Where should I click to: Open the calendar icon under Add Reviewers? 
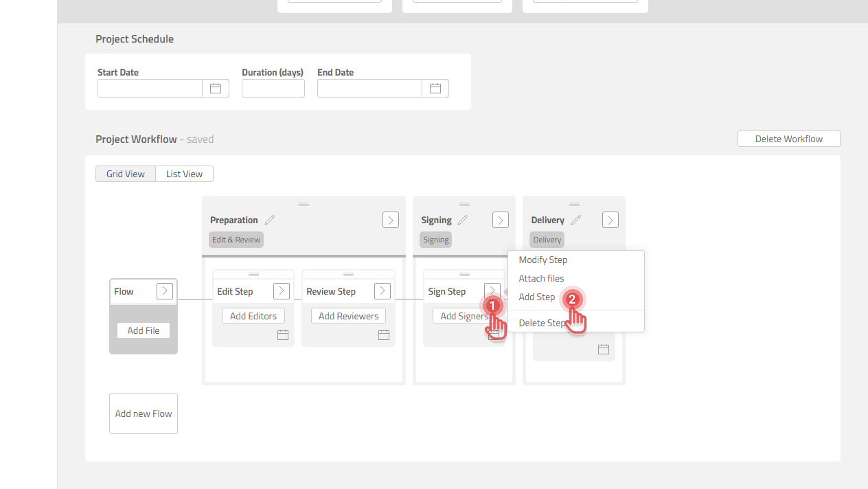click(383, 334)
